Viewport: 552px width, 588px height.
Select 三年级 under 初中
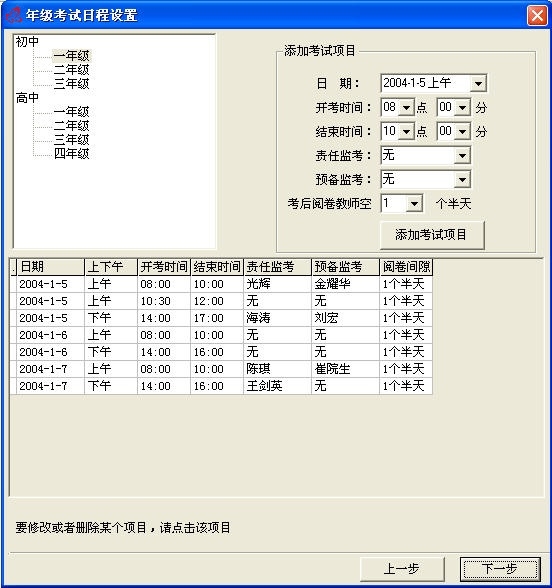point(71,84)
